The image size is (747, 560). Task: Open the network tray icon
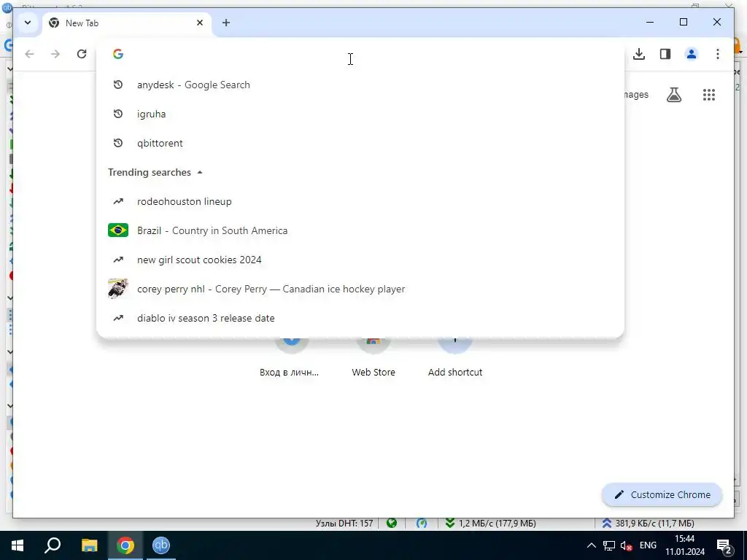609,545
